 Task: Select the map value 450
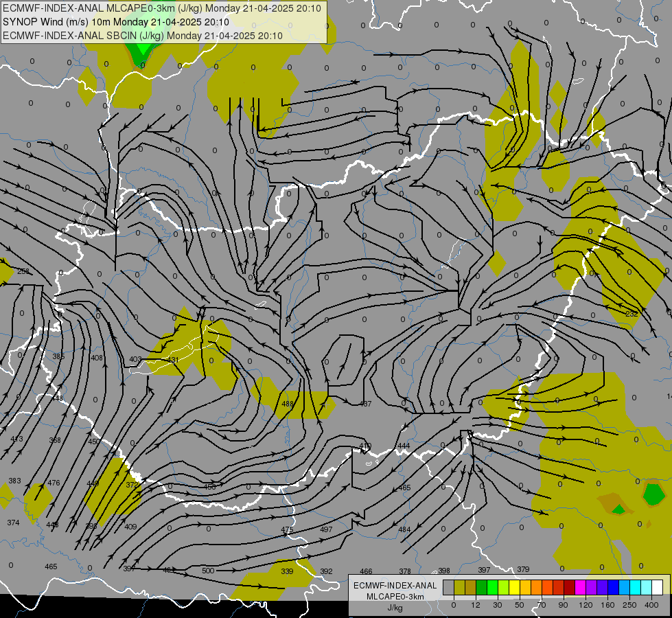[x=93, y=442]
